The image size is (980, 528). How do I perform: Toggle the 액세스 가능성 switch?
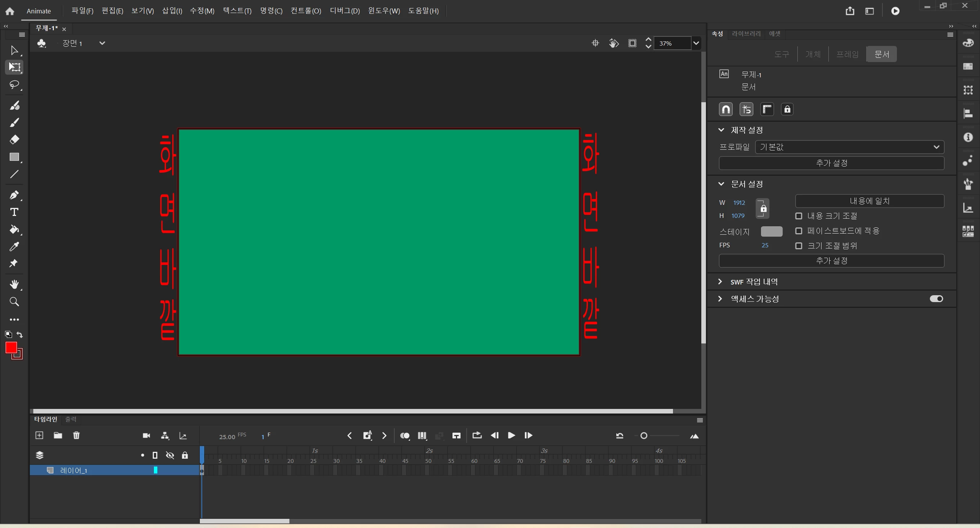[x=936, y=299]
